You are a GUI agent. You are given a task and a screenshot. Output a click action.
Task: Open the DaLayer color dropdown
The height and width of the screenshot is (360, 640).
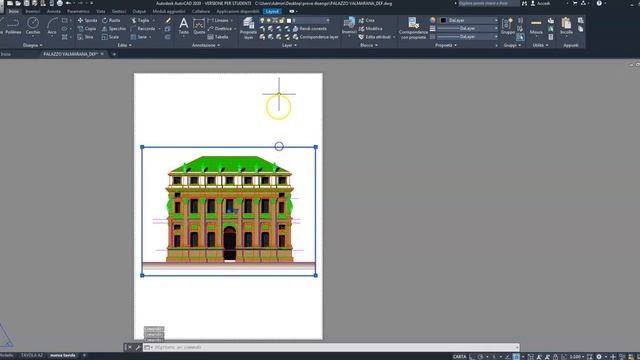point(469,20)
